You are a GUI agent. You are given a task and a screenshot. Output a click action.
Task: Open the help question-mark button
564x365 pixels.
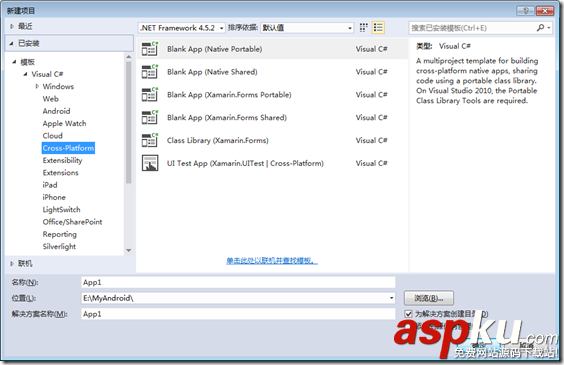click(x=526, y=11)
